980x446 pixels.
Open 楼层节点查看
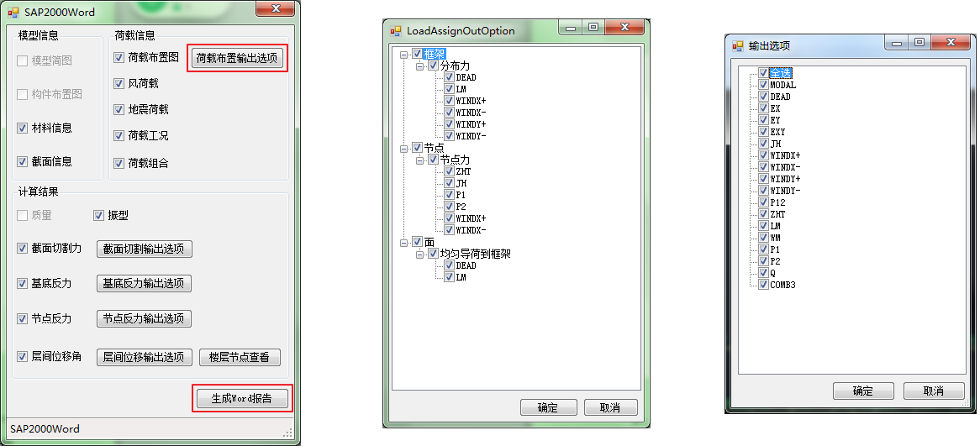240,357
